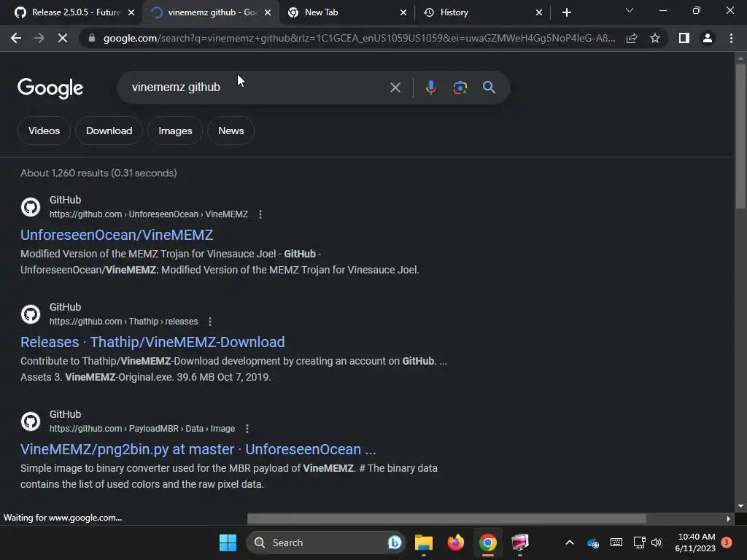Go to the Google homepage via the logo
The height and width of the screenshot is (560, 747).
pyautogui.click(x=50, y=88)
